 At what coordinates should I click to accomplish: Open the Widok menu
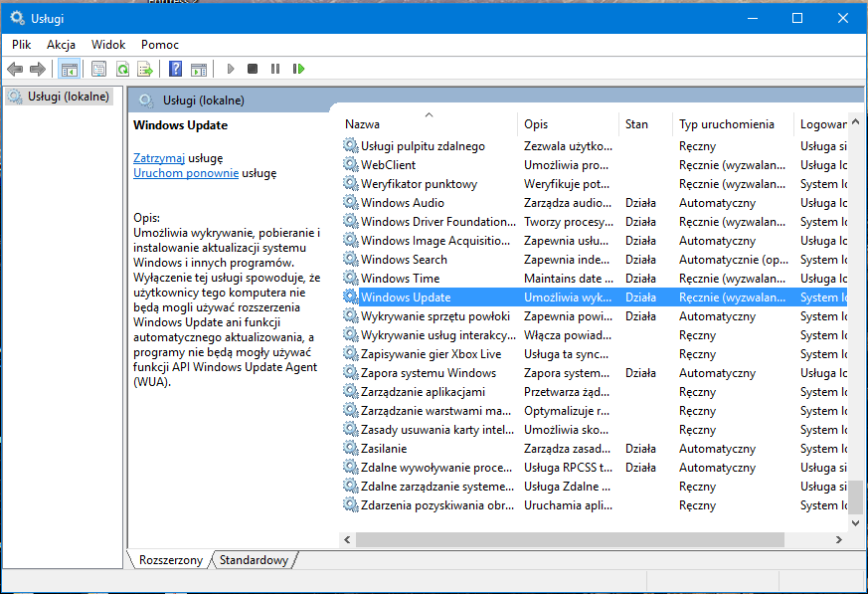(108, 45)
